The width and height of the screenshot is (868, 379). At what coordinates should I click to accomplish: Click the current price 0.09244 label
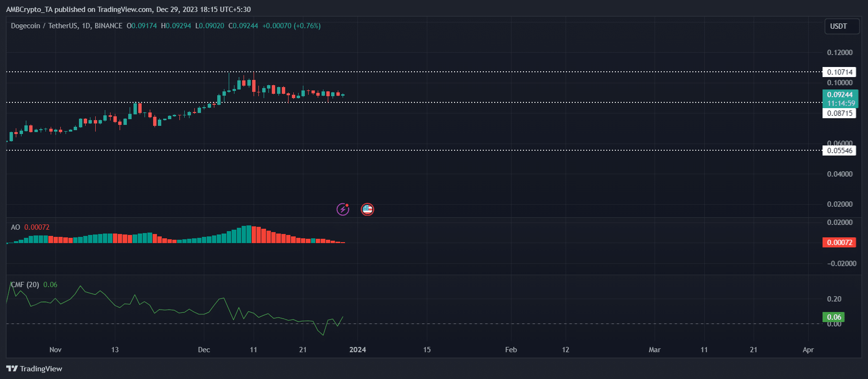click(840, 95)
